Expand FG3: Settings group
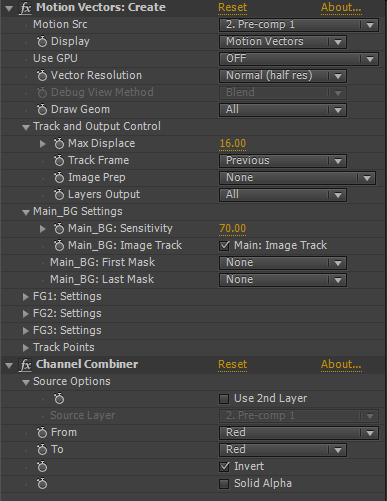Viewport: 387px width, 501px height. pyautogui.click(x=25, y=331)
